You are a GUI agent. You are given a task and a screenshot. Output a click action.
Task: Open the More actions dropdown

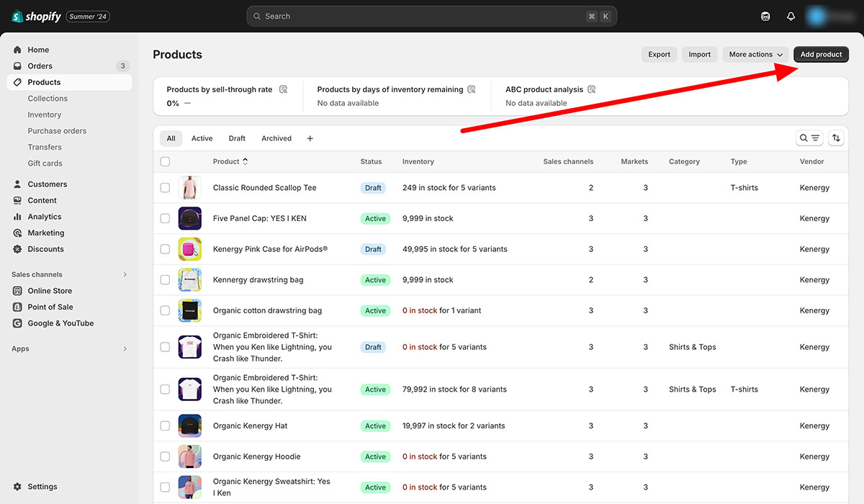point(754,54)
